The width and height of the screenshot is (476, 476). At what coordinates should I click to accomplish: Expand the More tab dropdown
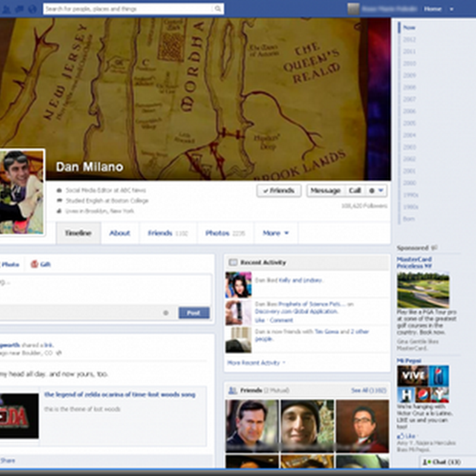[x=275, y=233]
